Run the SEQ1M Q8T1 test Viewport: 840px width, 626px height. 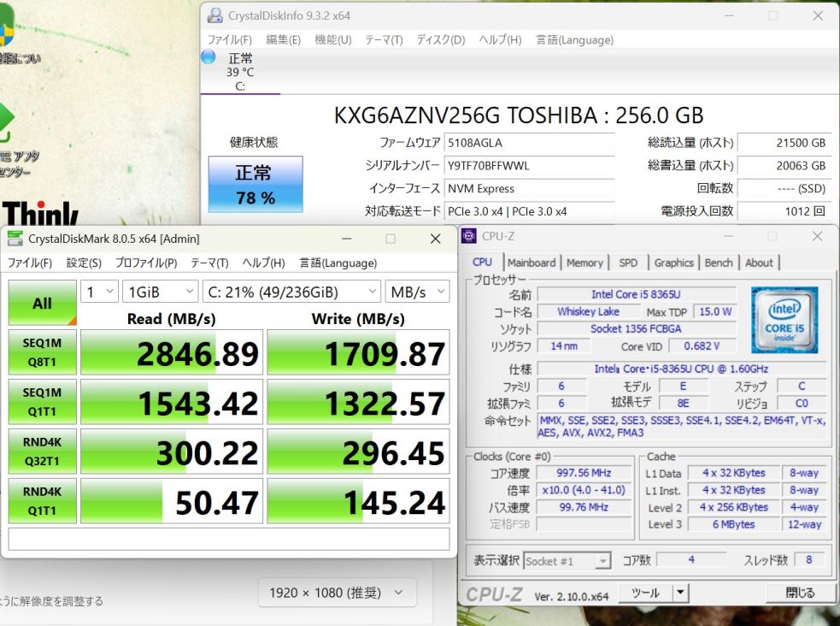point(43,352)
